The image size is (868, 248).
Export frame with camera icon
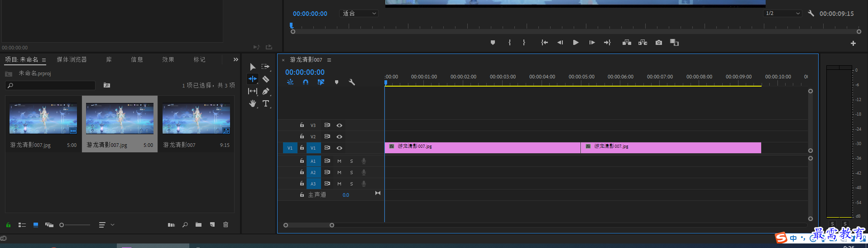[x=659, y=43]
